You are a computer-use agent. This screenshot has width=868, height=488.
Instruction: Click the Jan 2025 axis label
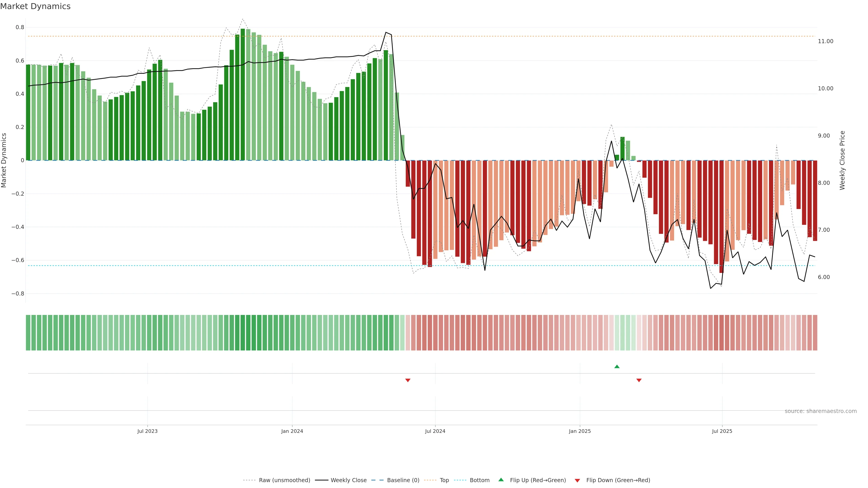tap(580, 431)
